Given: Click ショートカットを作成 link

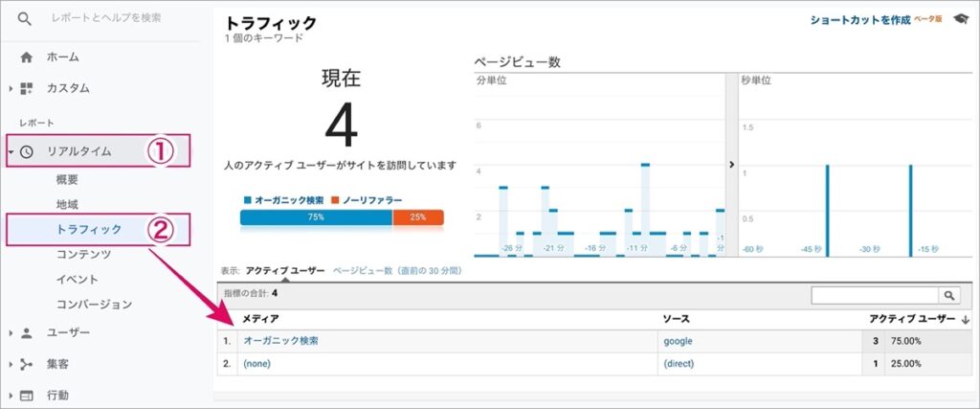Looking at the screenshot, I should click(860, 19).
